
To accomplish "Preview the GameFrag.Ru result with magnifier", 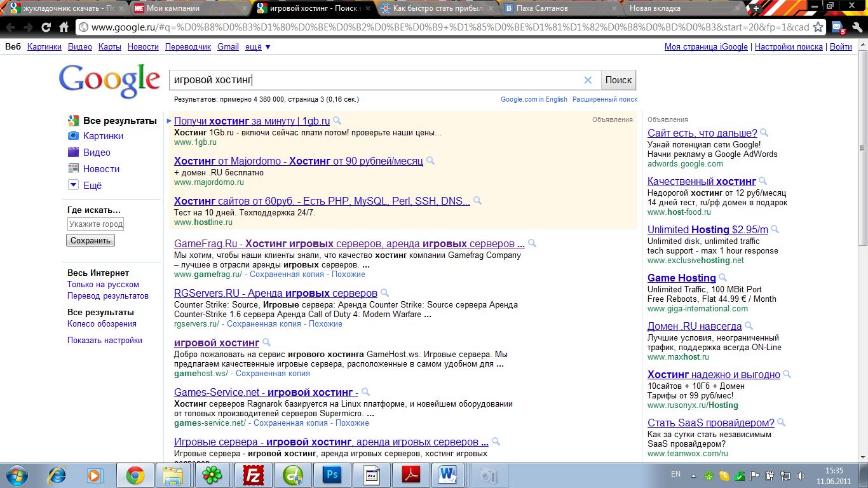I will click(x=532, y=243).
